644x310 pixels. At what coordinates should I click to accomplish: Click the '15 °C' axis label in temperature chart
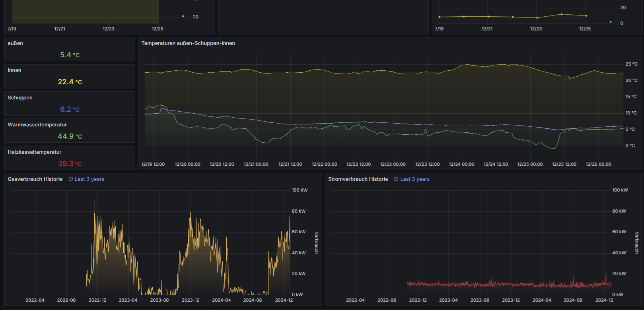coord(631,97)
